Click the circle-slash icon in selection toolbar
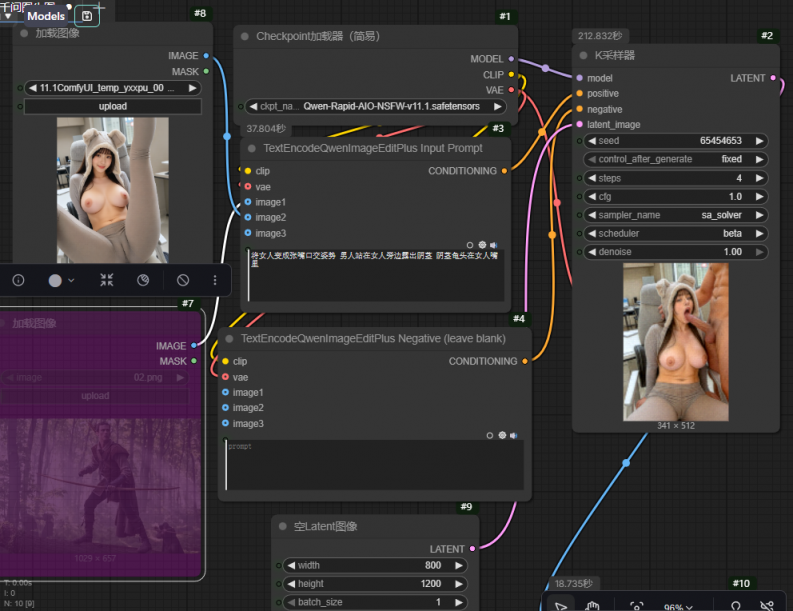 click(183, 281)
